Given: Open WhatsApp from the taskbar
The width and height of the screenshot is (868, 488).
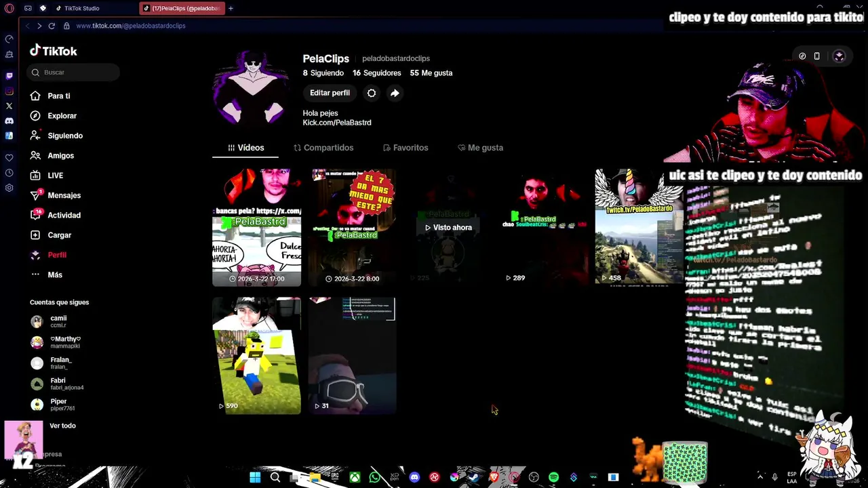Looking at the screenshot, I should pos(375,477).
